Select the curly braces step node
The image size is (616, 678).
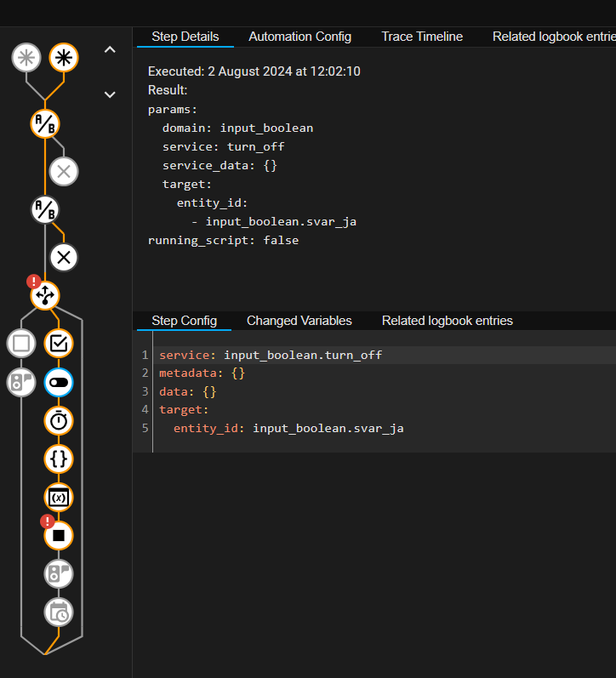pos(59,459)
